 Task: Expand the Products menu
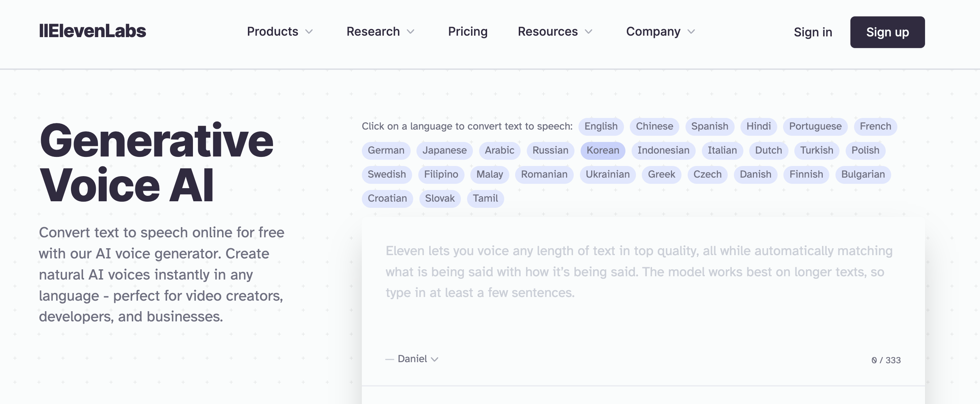280,32
